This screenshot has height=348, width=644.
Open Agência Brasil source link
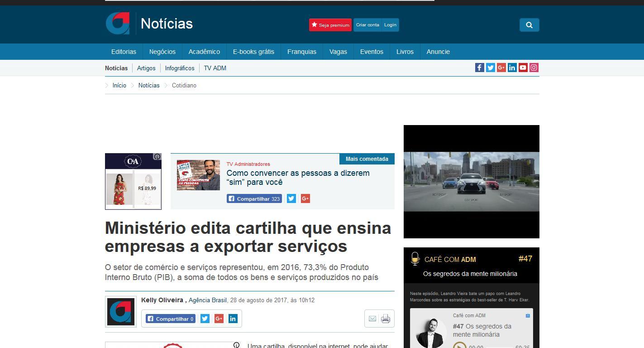coord(208,300)
